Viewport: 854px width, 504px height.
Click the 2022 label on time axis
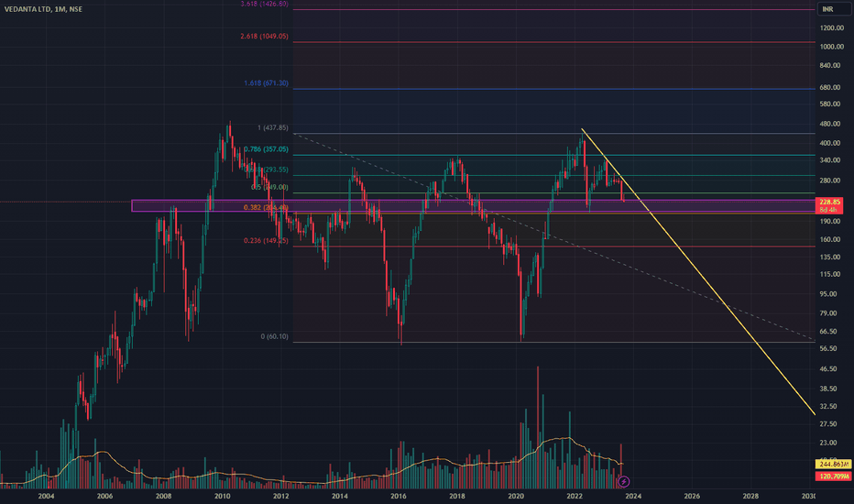[575, 497]
